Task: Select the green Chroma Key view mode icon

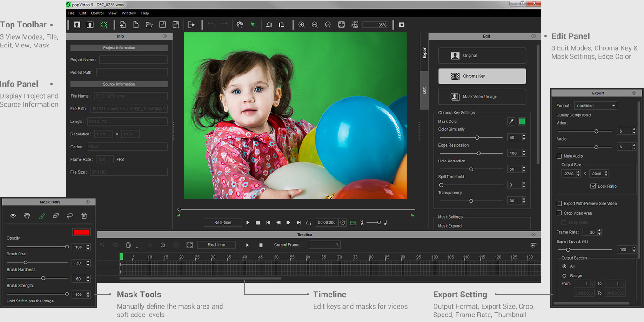Action: pyautogui.click(x=103, y=25)
